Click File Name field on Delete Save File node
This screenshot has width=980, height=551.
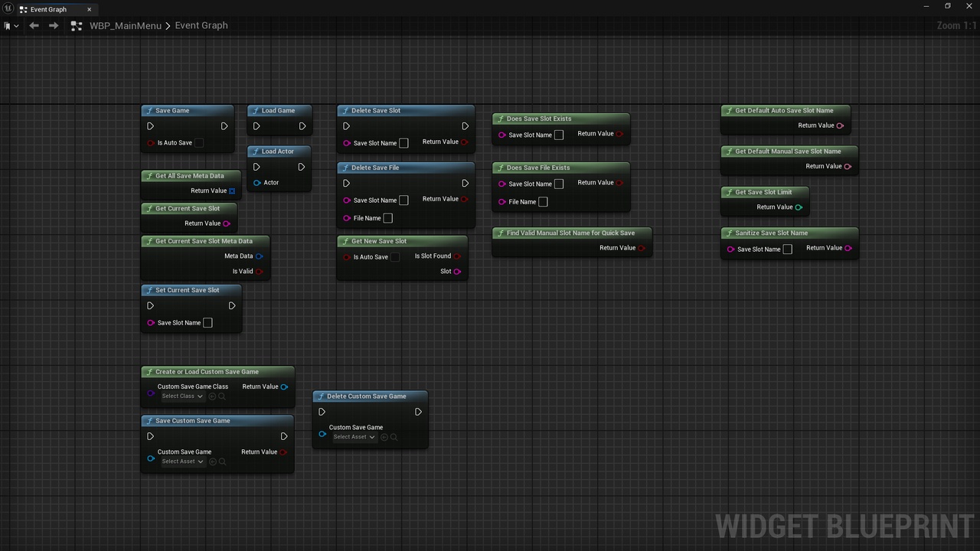tap(387, 218)
